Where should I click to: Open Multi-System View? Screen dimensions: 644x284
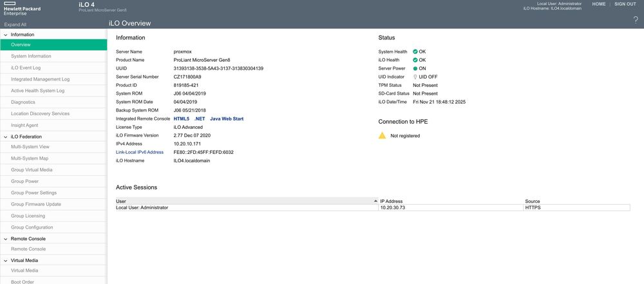tap(53, 147)
